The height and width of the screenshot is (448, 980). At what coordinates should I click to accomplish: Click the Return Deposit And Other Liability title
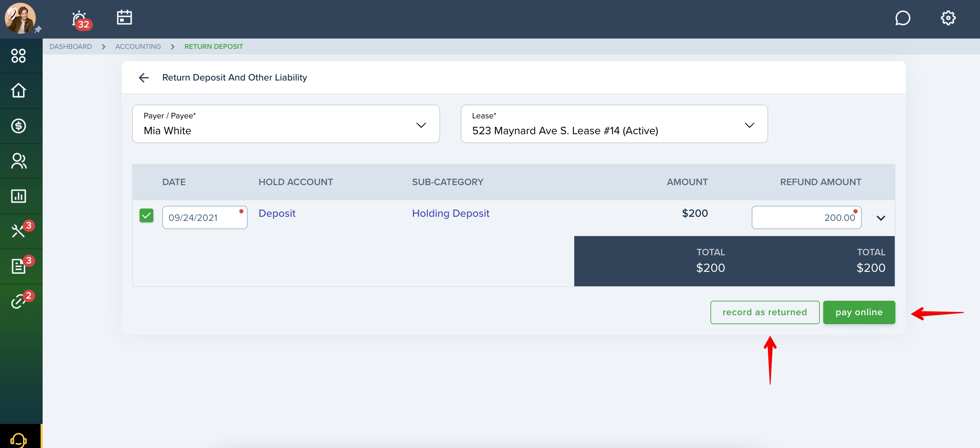tap(235, 78)
